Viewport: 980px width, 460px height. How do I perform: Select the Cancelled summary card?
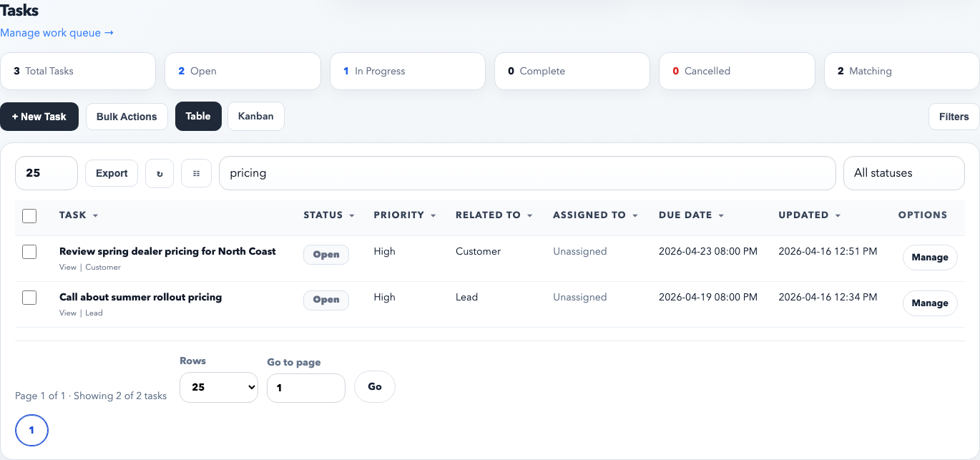pos(737,71)
